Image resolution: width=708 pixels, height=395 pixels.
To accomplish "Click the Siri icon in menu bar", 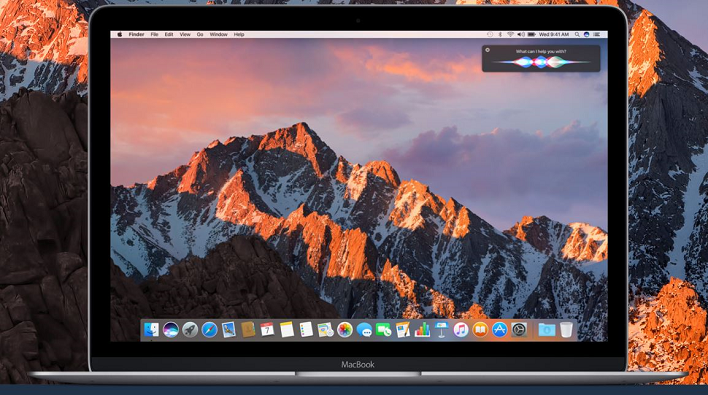I will click(587, 34).
